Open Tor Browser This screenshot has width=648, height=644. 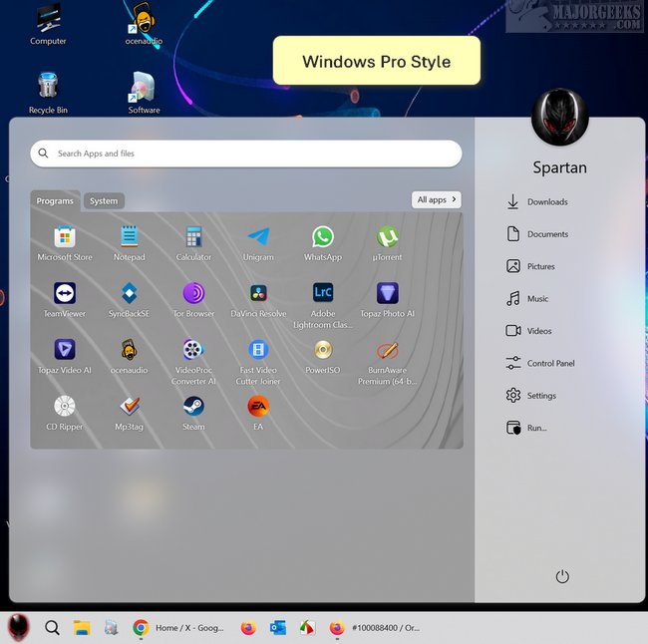click(x=193, y=300)
